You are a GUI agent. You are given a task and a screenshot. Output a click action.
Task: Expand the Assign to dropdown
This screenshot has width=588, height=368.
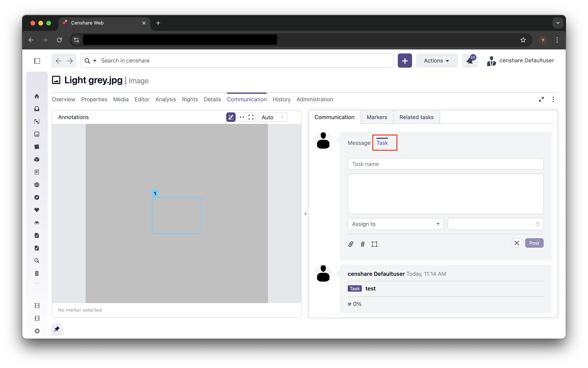click(395, 224)
